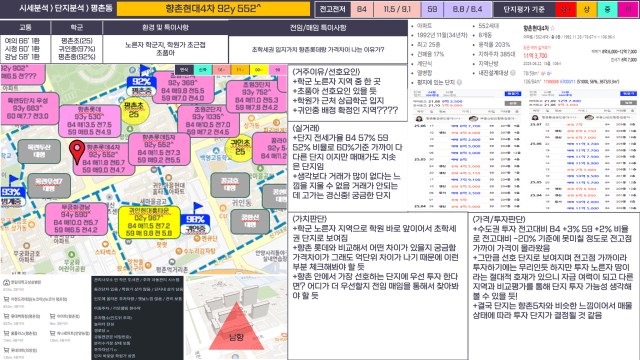Screen dimensions: 640x360
Task: Click the 전임/매임 특이사항 header
Action: pos(318,27)
